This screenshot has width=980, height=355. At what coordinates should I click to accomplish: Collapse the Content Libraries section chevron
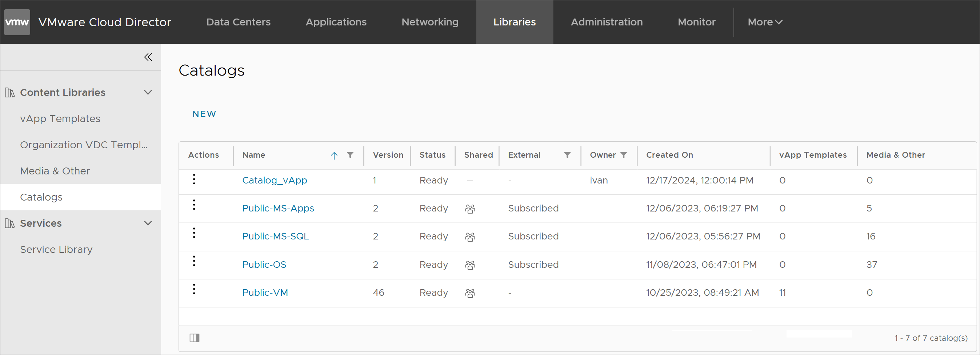pyautogui.click(x=148, y=92)
